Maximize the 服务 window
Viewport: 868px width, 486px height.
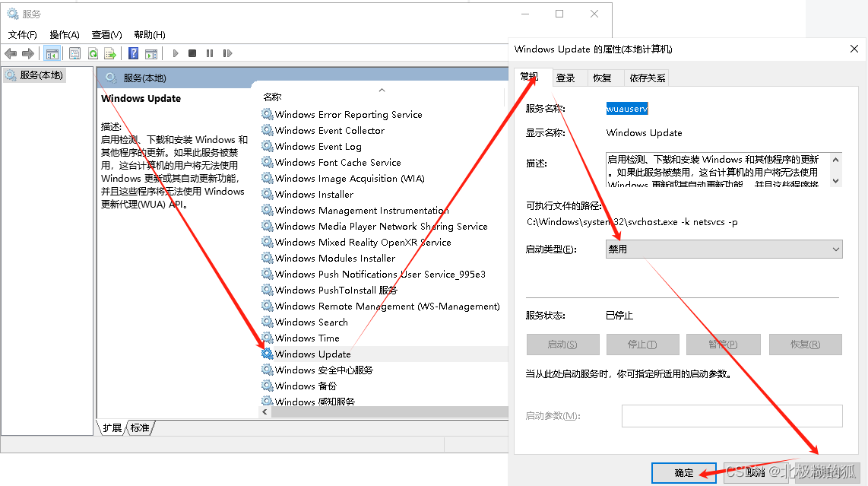tap(559, 14)
